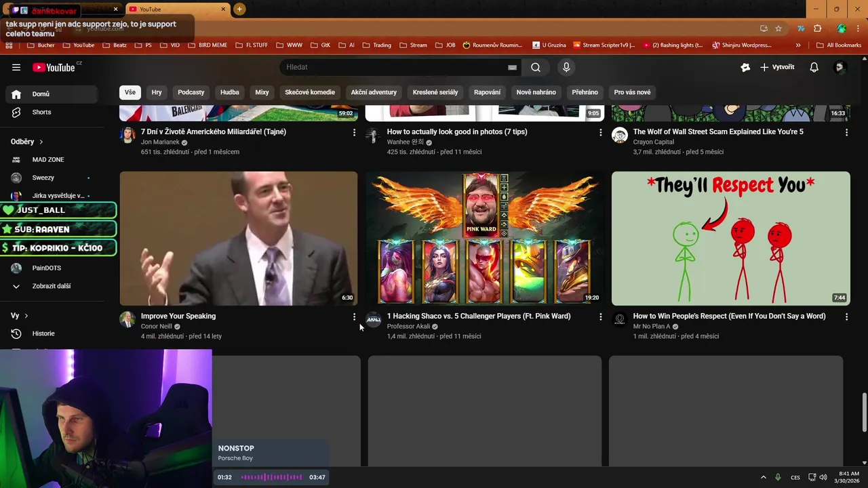
Task: Expand the Vy section
Action: 20,316
